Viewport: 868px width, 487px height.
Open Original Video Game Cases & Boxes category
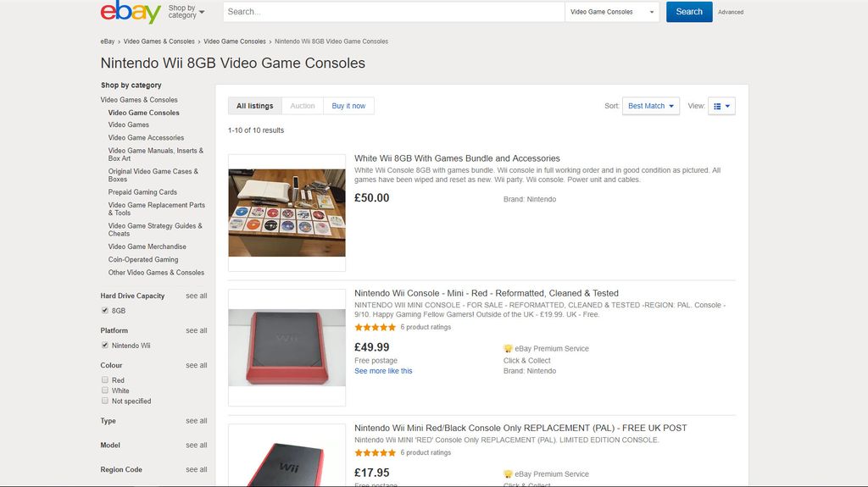(x=153, y=175)
